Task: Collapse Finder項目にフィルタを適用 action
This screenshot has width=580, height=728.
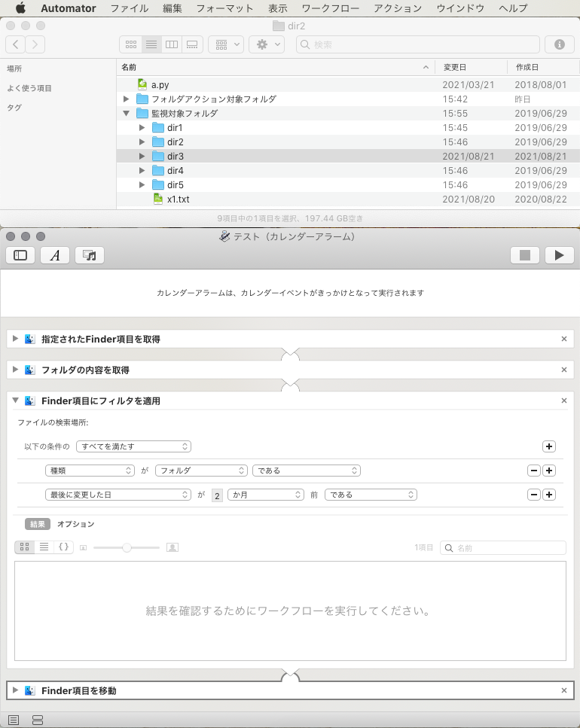Action: click(15, 401)
